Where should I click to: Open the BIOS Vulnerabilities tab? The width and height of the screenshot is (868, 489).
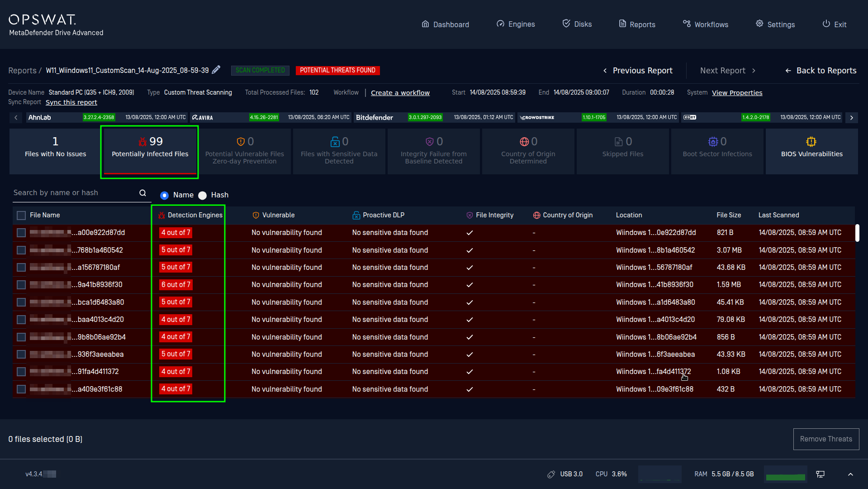click(812, 151)
